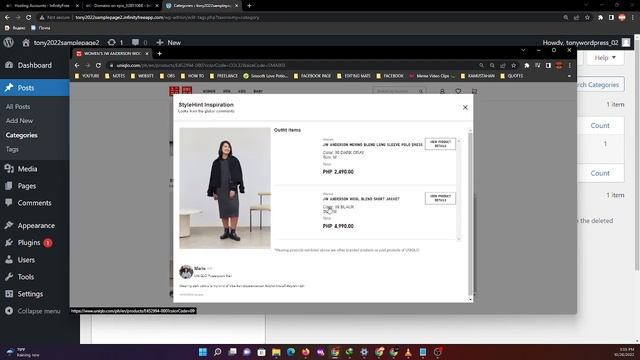Open the Posts menu in WordPress
The height and width of the screenshot is (360, 640).
[x=34, y=88]
